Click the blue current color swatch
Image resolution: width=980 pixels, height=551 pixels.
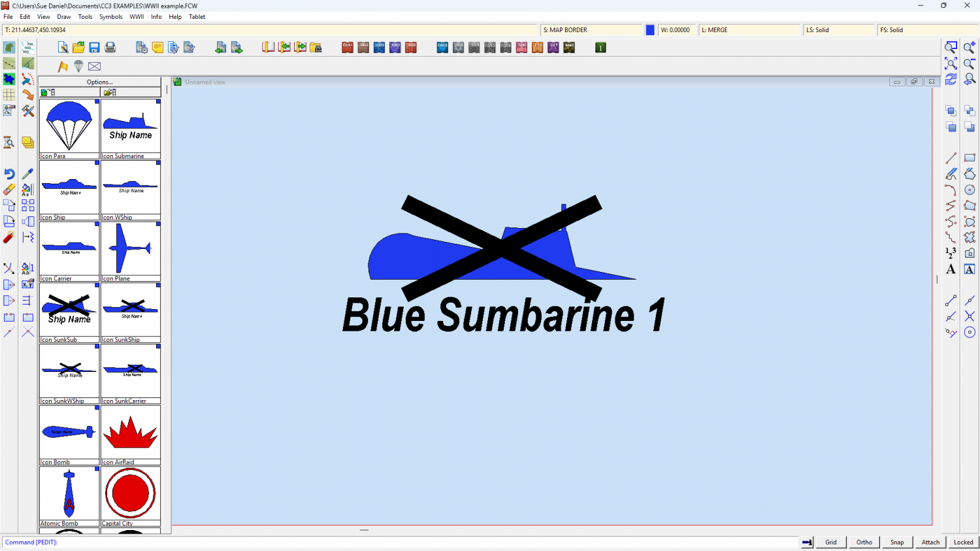click(650, 30)
